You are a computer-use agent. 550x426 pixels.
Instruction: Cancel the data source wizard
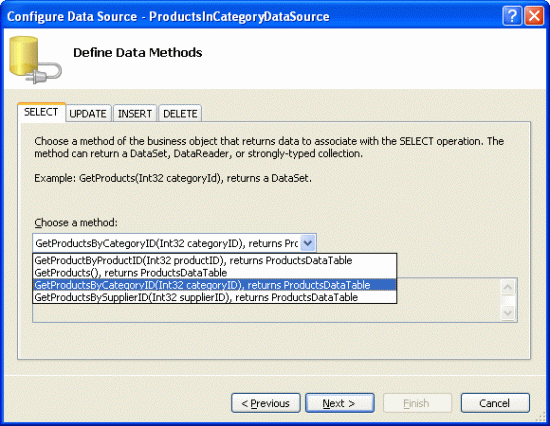[495, 403]
